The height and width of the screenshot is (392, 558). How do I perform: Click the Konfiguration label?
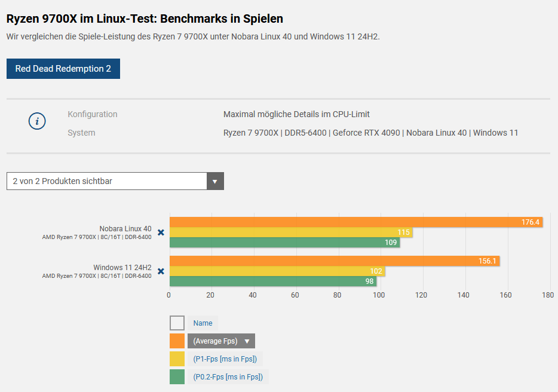(93, 114)
